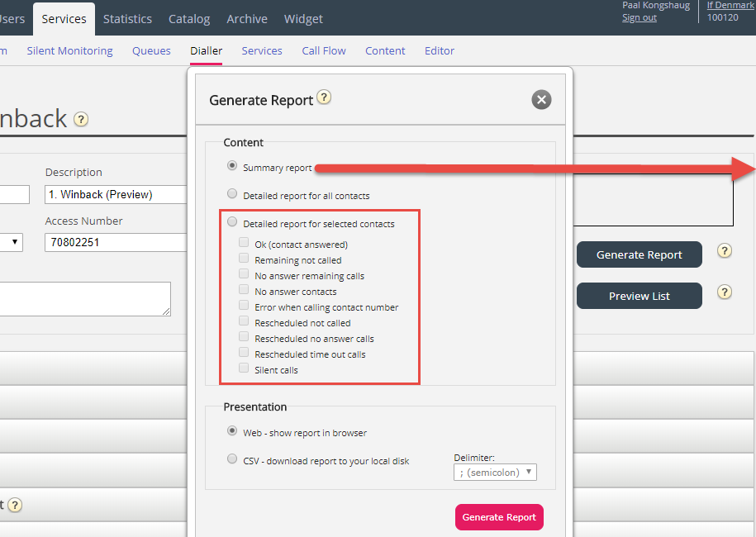Select CSV download report option
Screen dimensions: 756x537
pyautogui.click(x=232, y=459)
